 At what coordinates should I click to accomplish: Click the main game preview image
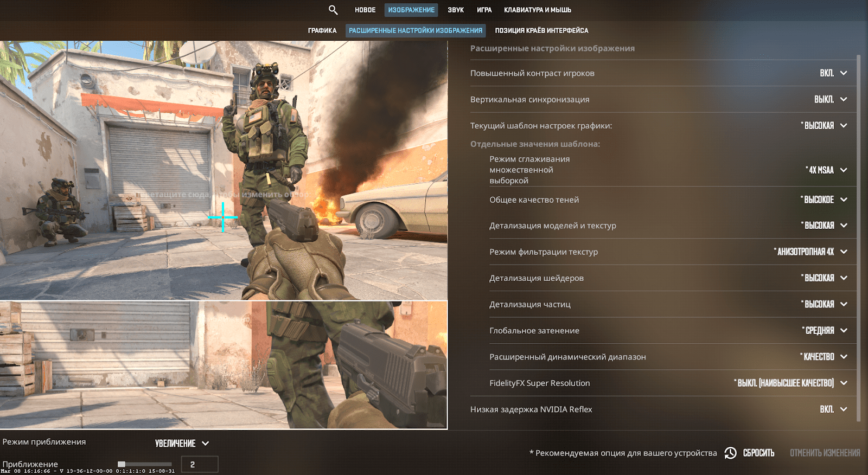[x=224, y=170]
